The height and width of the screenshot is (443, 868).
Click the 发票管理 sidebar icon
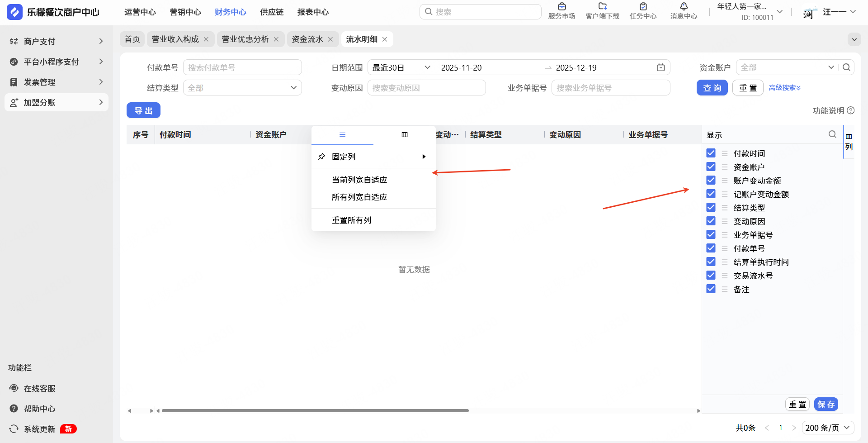click(x=14, y=82)
